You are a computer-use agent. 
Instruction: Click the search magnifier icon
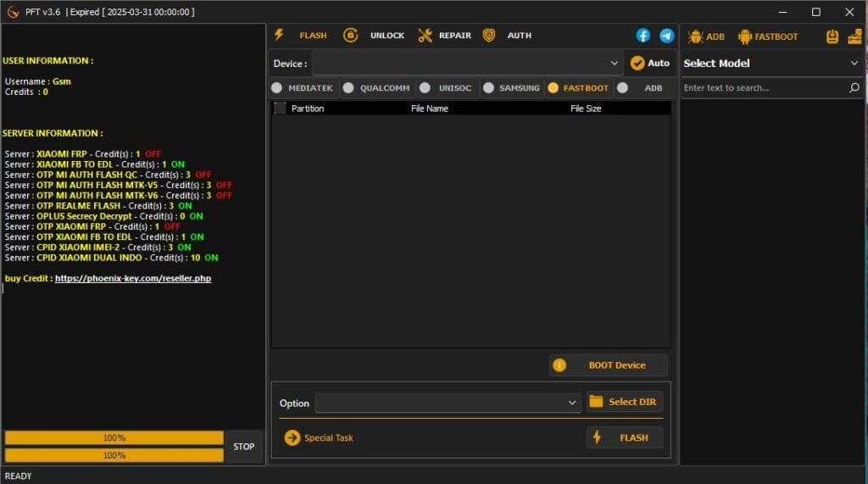tap(854, 87)
